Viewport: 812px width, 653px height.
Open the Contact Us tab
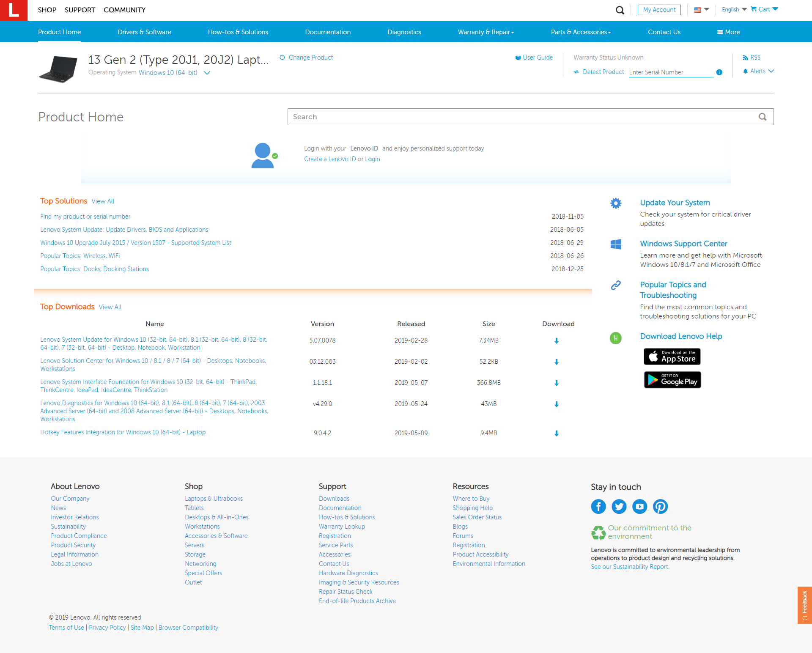tap(664, 32)
